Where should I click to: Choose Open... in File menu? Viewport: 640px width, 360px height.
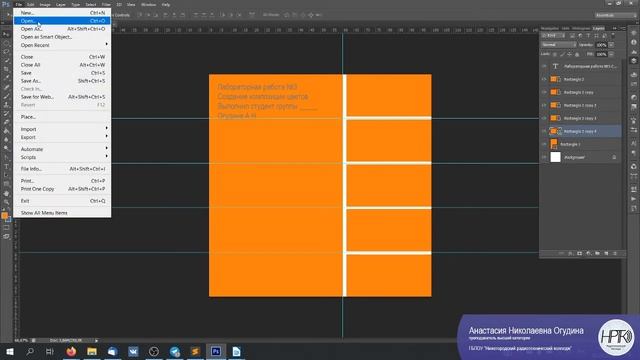coord(62,21)
